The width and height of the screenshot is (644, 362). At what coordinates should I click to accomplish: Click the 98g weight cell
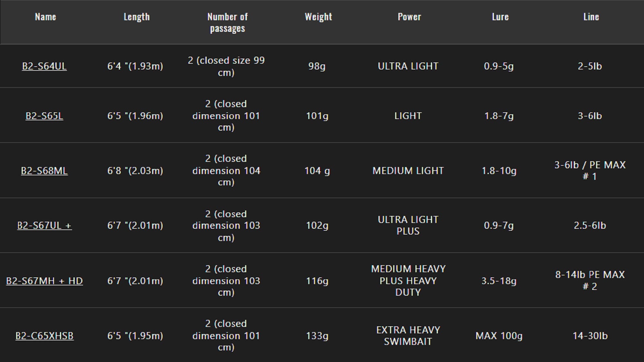(x=317, y=66)
